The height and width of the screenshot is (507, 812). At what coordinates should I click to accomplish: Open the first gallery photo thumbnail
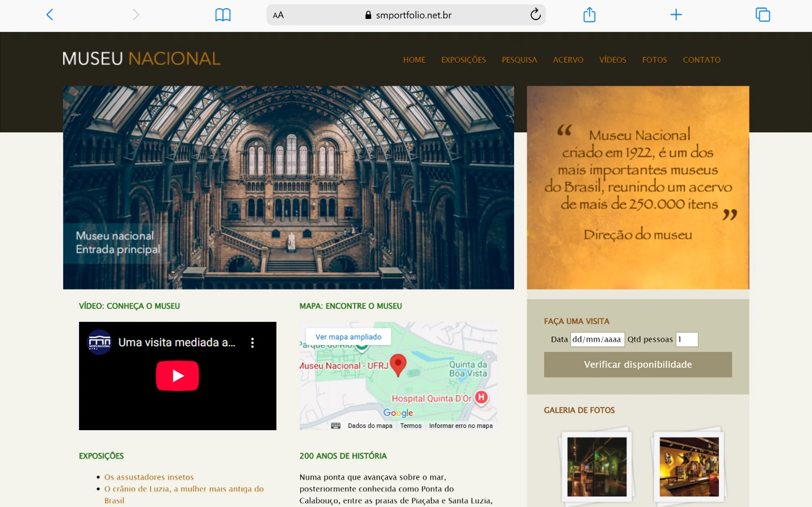click(x=596, y=467)
